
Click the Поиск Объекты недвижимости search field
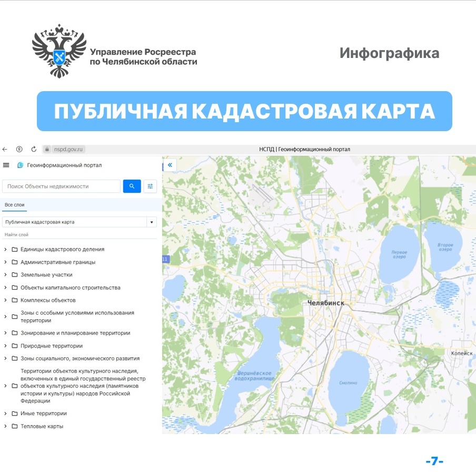(x=62, y=186)
